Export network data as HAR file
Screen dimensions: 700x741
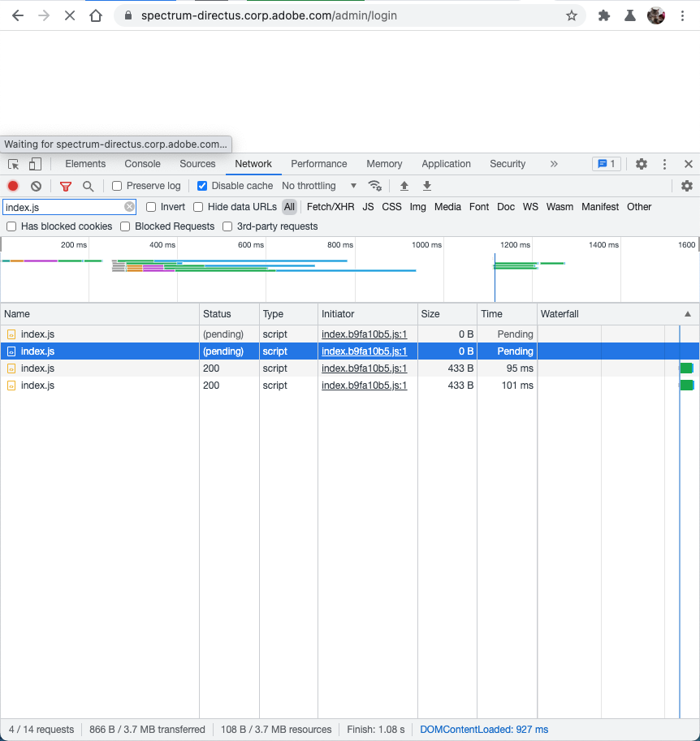[426, 186]
